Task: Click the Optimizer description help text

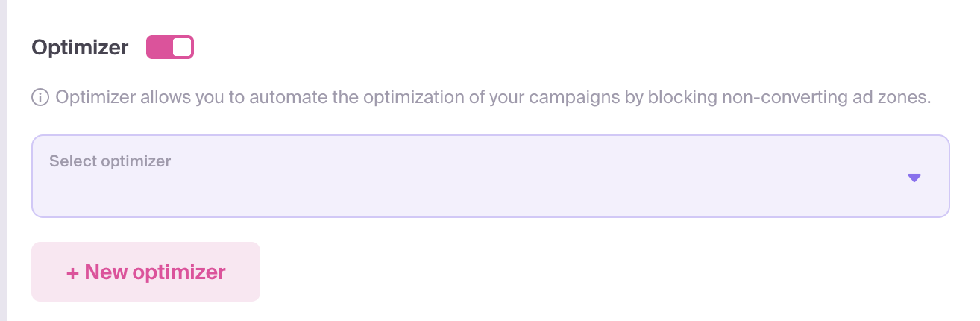Action: [x=493, y=98]
